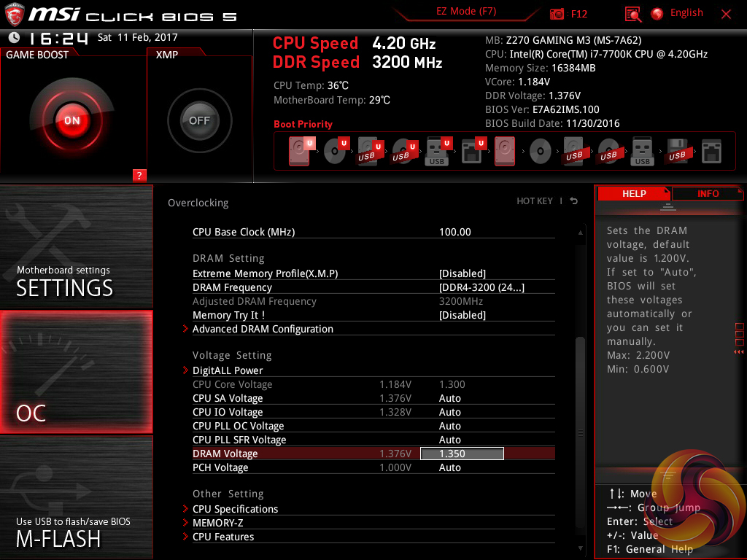
Task: Pick the legacy USB CD/DVD boot icon
Action: [608, 152]
